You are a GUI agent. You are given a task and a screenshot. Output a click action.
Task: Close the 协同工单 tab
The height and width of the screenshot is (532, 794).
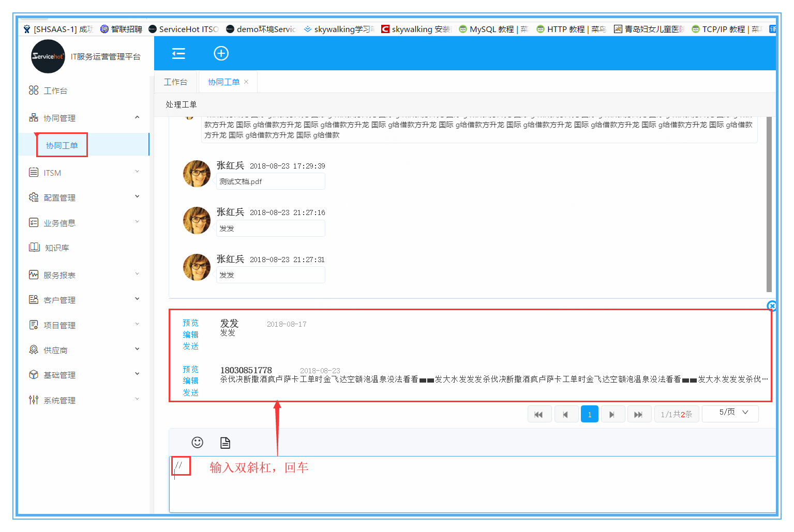coord(246,82)
